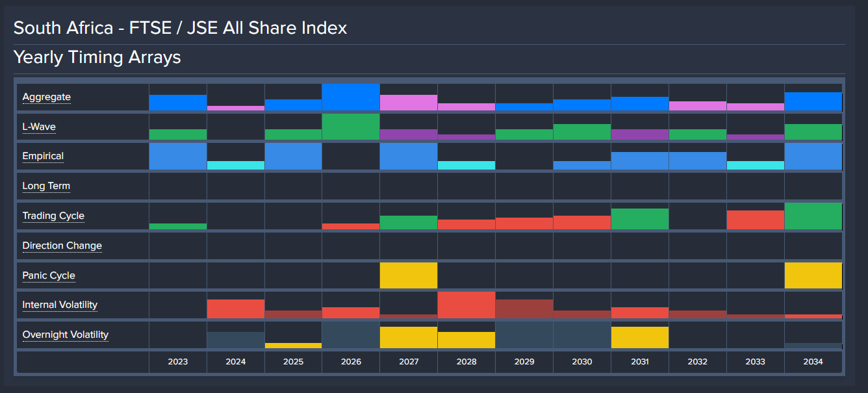
Task: Click the South Africa FTSE/JSE All Share Index title
Action: [x=181, y=28]
